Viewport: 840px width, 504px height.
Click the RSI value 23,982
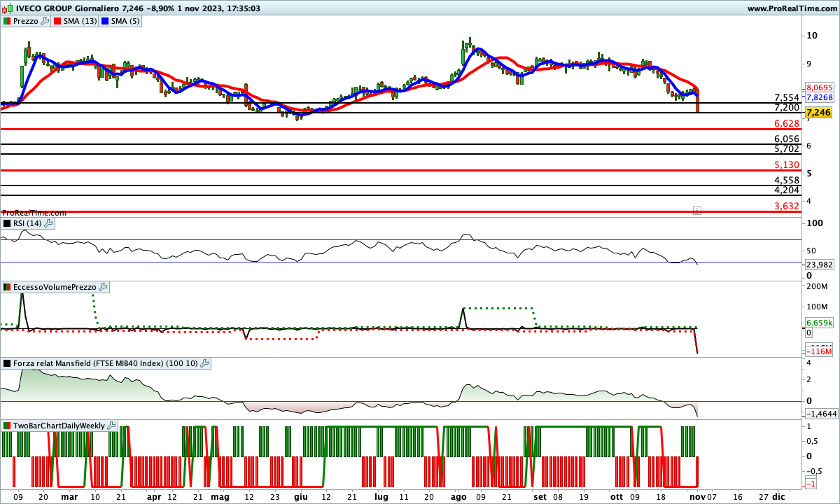click(x=820, y=265)
